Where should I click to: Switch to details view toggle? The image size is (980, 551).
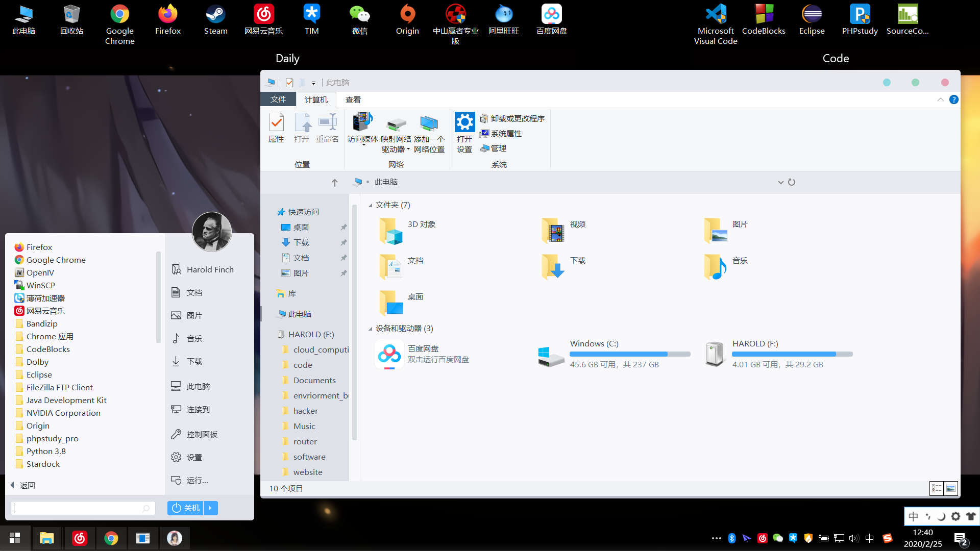[937, 488]
